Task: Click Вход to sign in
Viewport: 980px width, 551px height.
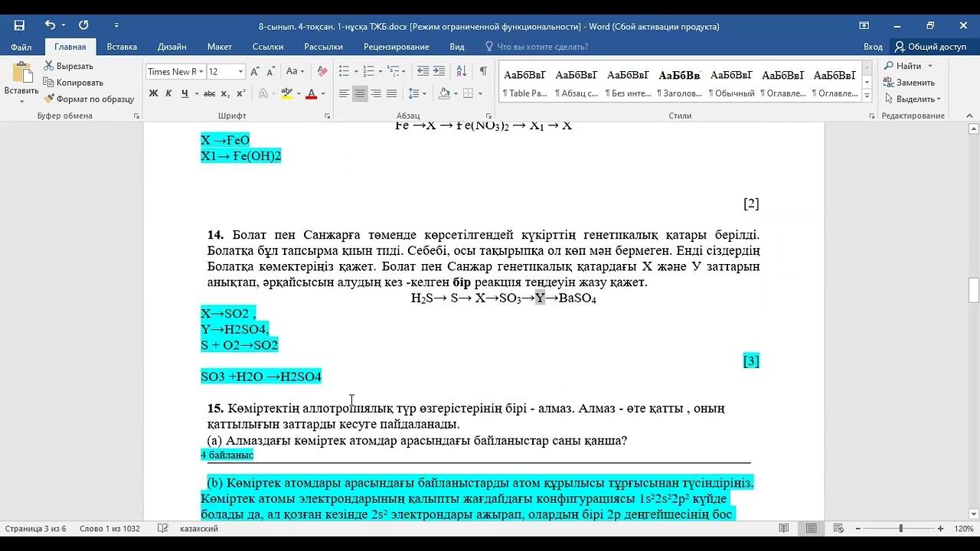Action: [x=873, y=47]
